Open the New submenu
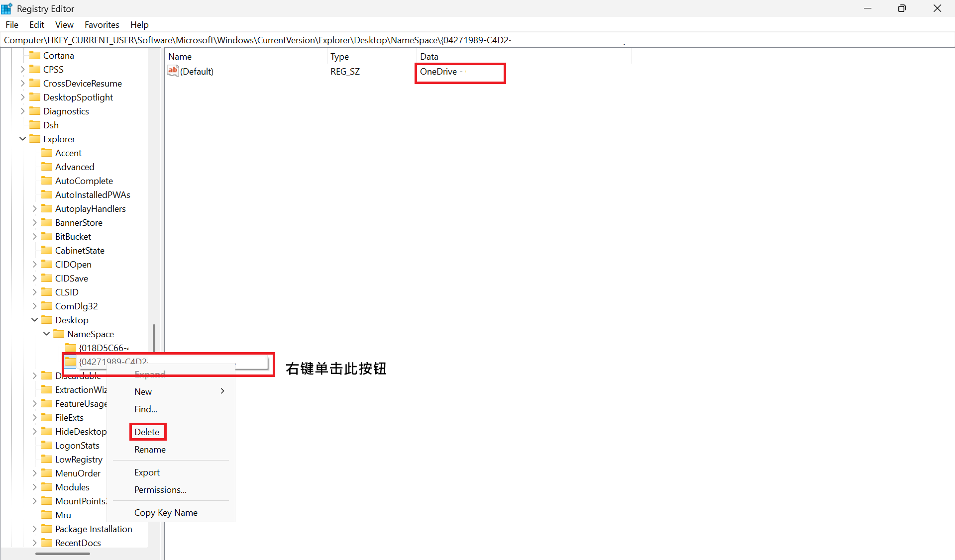Viewport: 955px width, 560px height. tap(171, 391)
